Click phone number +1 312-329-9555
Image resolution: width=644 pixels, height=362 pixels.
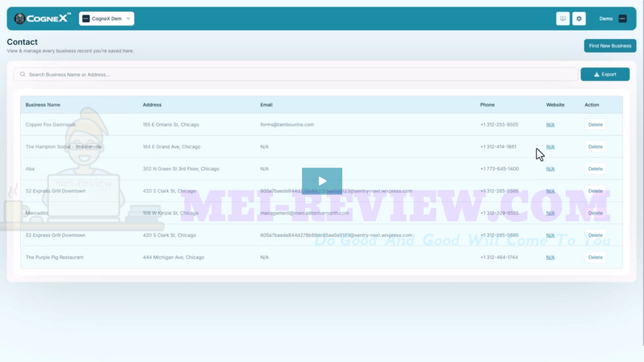pos(499,213)
